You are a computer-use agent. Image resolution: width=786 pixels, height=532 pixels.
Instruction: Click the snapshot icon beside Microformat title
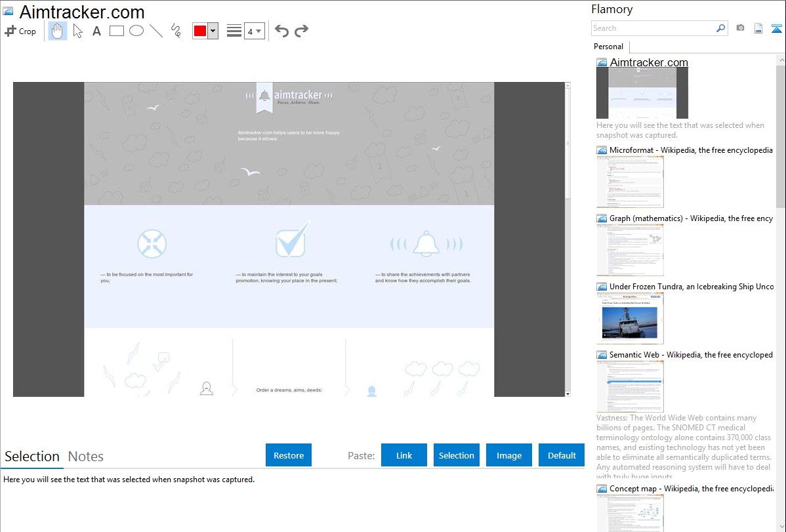coord(602,150)
